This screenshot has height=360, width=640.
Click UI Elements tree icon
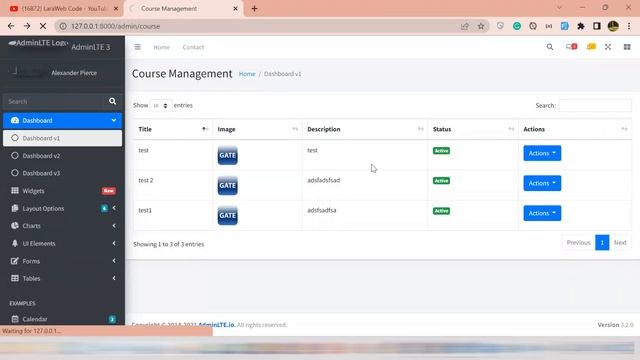15,243
